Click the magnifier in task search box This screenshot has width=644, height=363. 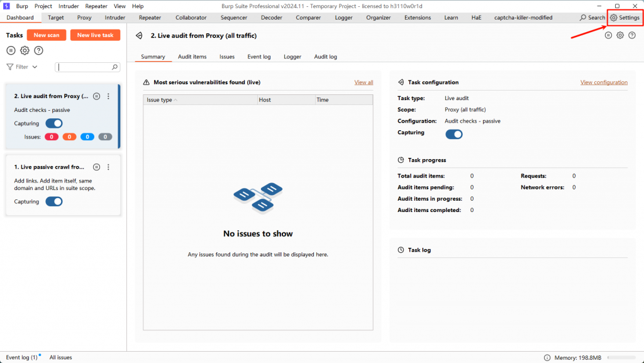[114, 67]
